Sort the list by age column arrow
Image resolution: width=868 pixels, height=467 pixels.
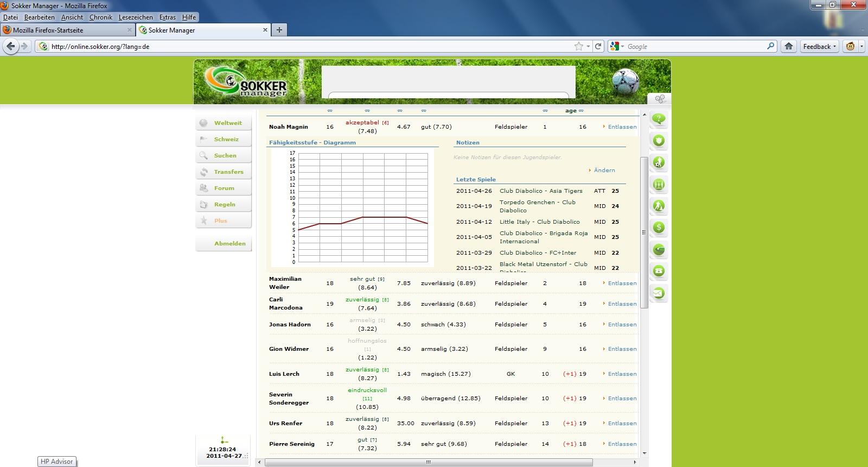581,111
